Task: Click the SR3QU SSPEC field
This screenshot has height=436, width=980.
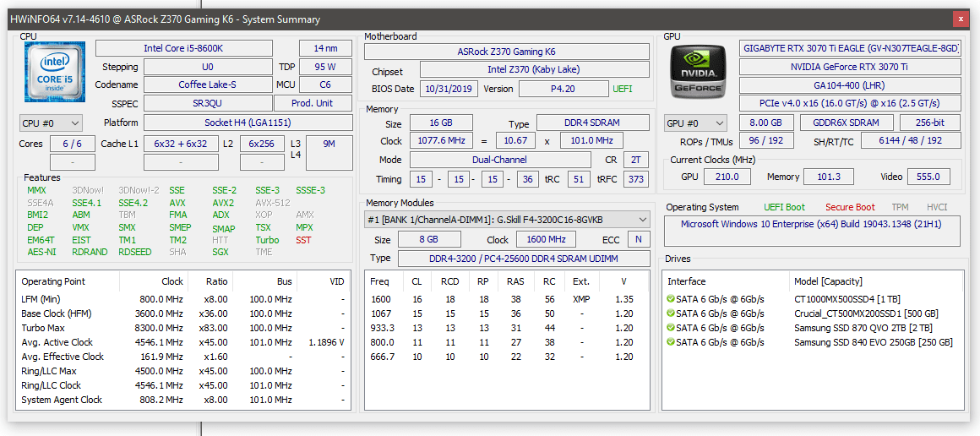Action: (208, 103)
